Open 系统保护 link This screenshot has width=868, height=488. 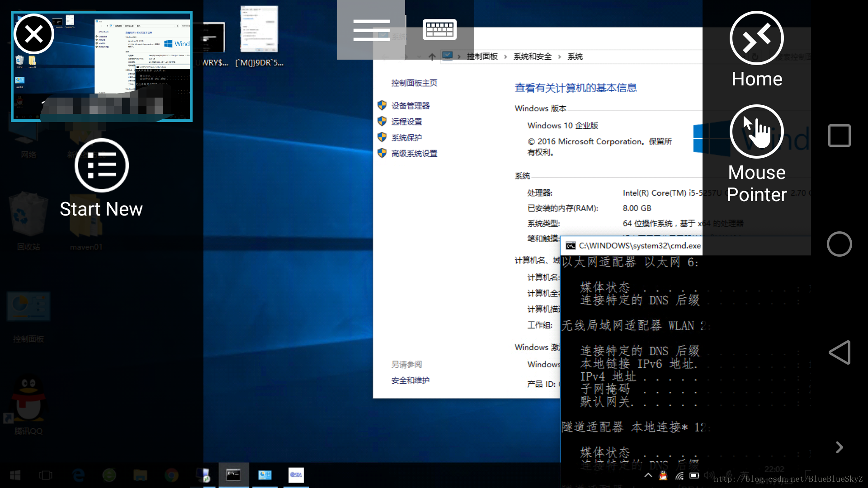pyautogui.click(x=407, y=137)
